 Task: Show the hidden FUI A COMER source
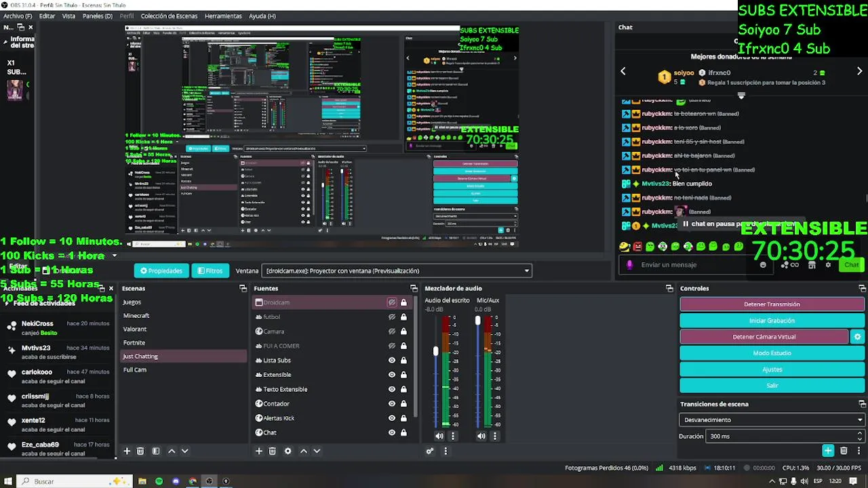(392, 346)
